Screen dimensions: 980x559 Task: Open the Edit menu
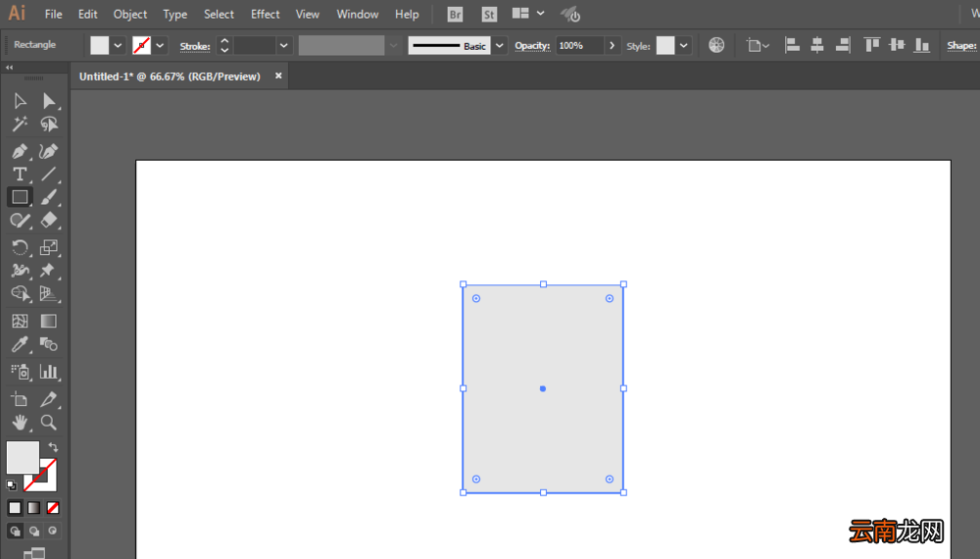pos(87,14)
